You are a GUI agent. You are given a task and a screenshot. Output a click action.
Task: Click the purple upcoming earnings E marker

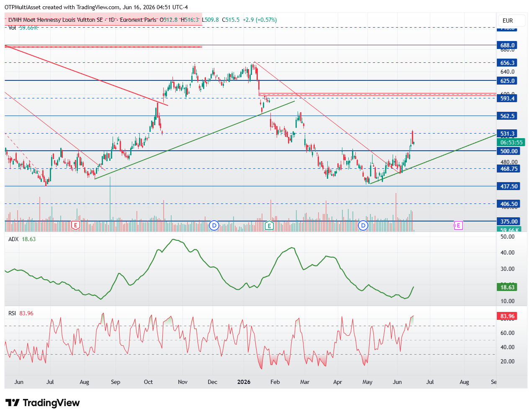pyautogui.click(x=458, y=226)
